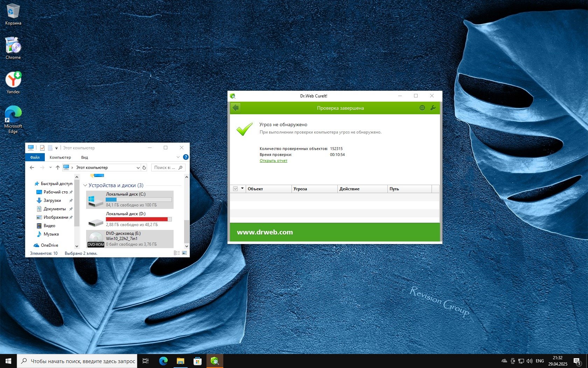This screenshot has height=368, width=588.
Task: Collapse the Устройства и диски group
Action: pyautogui.click(x=85, y=185)
